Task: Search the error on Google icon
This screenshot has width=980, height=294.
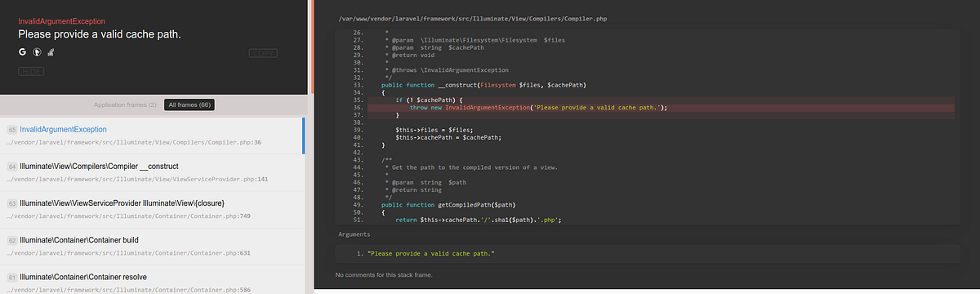Action: click(23, 52)
